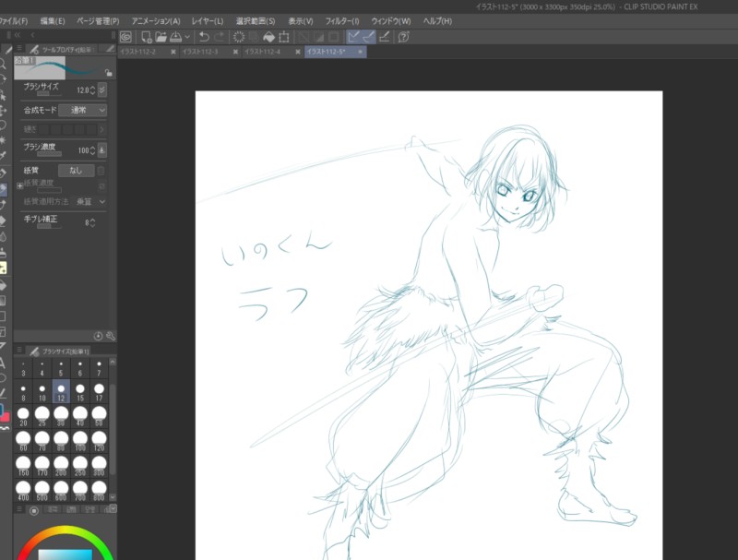Screen dimensions: 738x560
Task: Open the 合成モード blending mode dropdown
Action: click(83, 110)
